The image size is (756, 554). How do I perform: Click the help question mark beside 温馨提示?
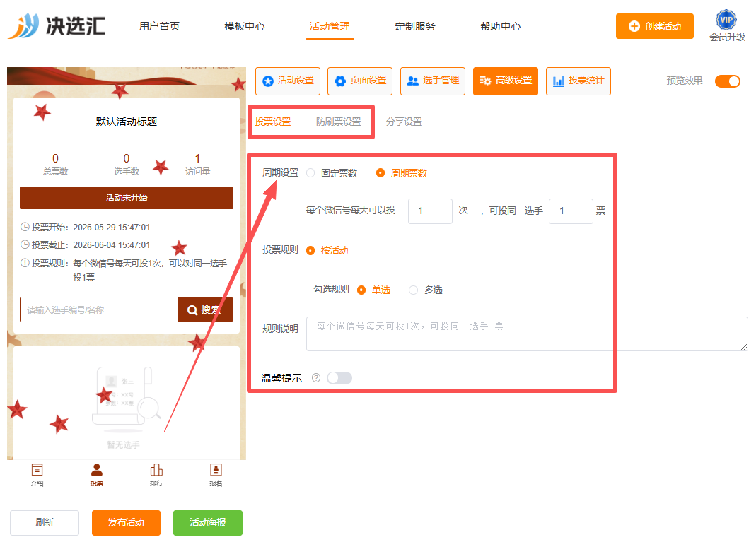tap(316, 378)
